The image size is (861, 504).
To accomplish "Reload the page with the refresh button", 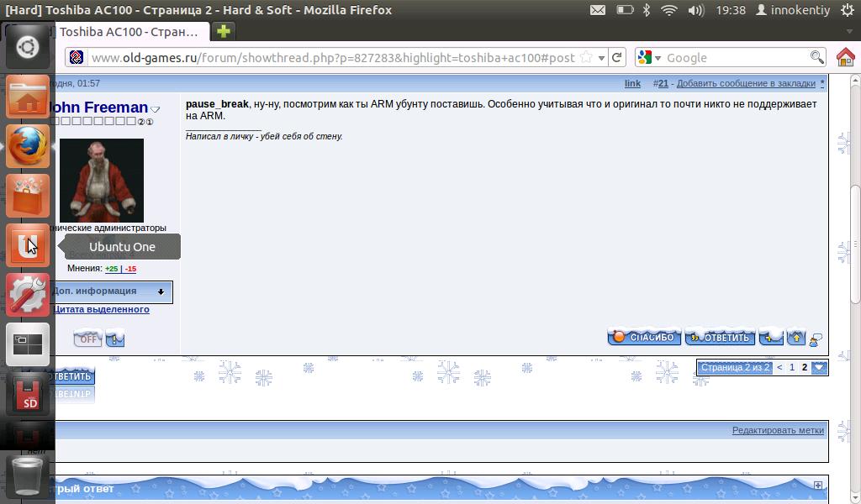I will [x=616, y=57].
